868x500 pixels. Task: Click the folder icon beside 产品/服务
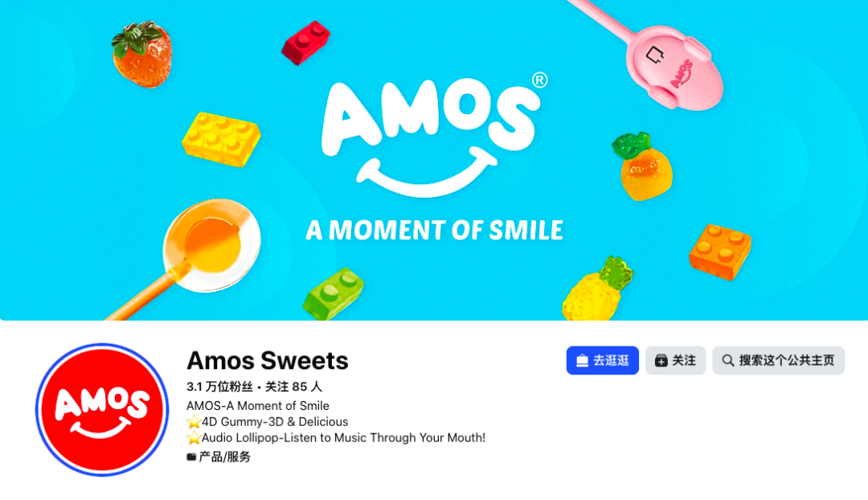[x=191, y=457]
